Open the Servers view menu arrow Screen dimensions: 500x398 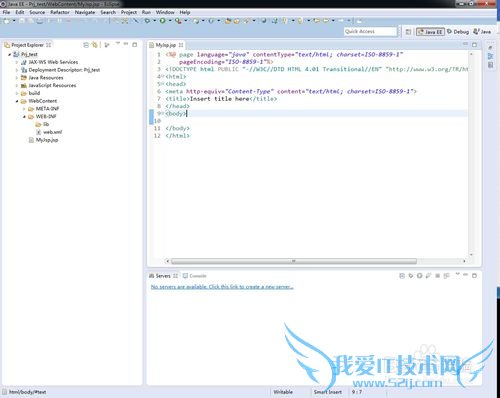pos(457,274)
